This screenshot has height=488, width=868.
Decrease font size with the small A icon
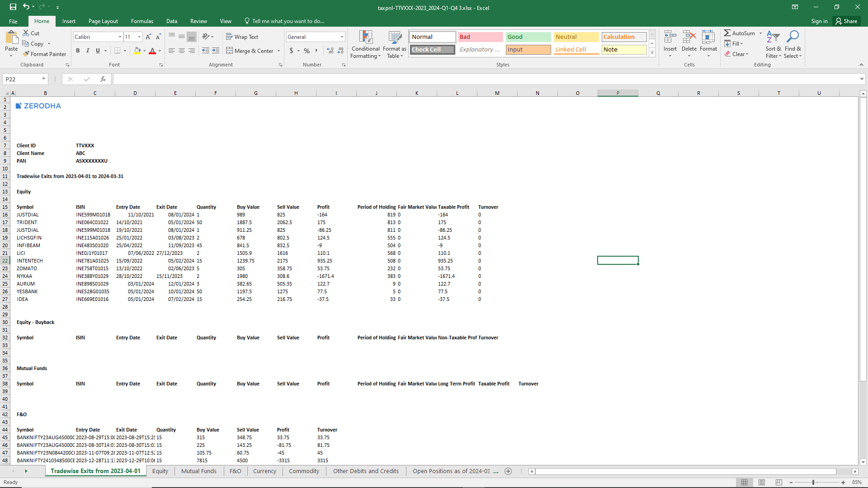(158, 37)
